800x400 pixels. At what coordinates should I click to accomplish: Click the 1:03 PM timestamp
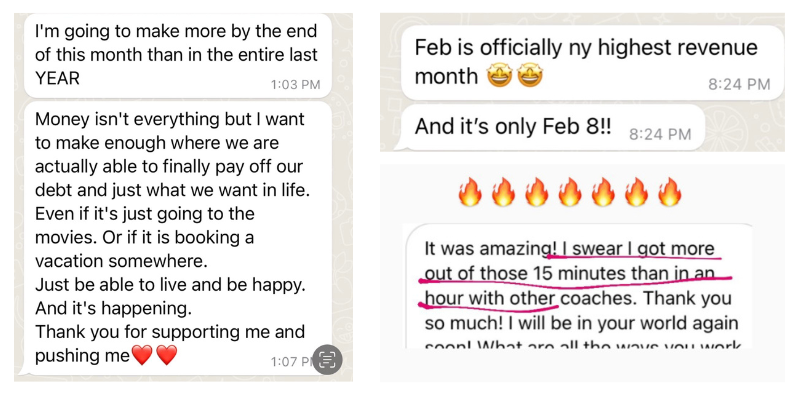coord(296,85)
